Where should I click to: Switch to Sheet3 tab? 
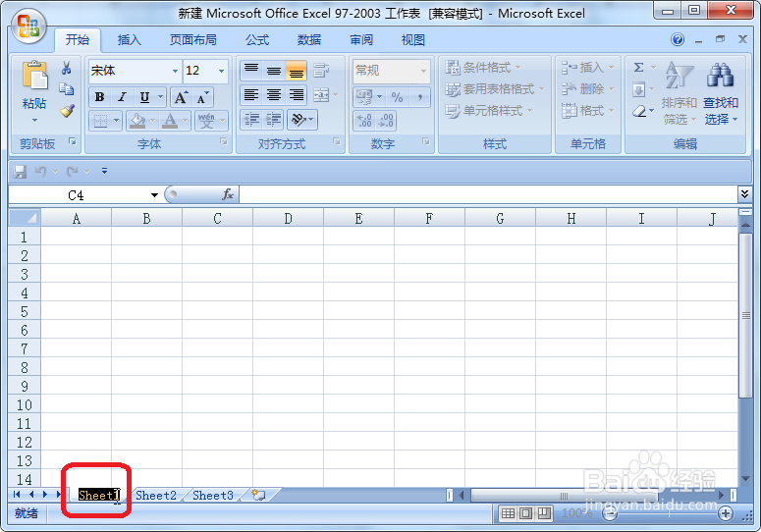213,495
